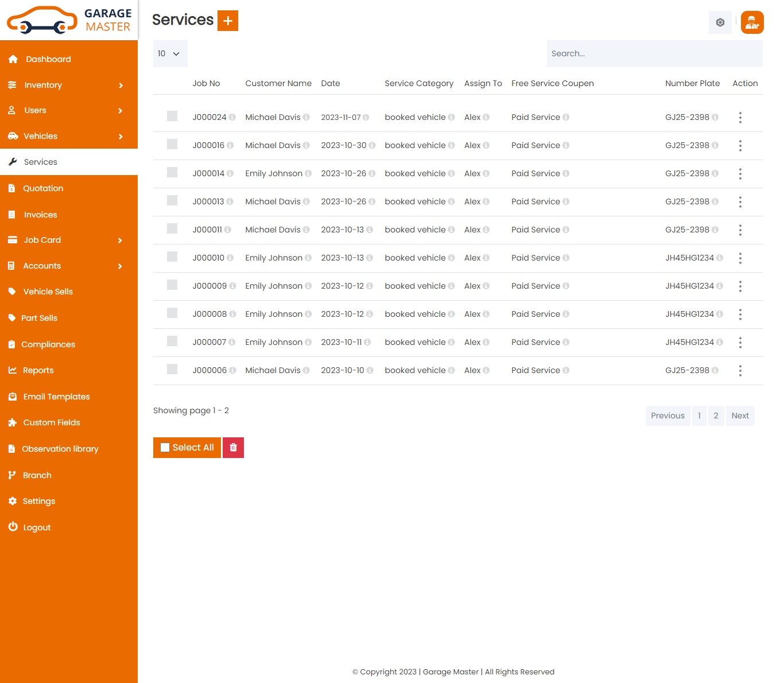Viewport: 784px width, 683px height.
Task: Tick the checkbox for job J000016
Action: pos(172,144)
